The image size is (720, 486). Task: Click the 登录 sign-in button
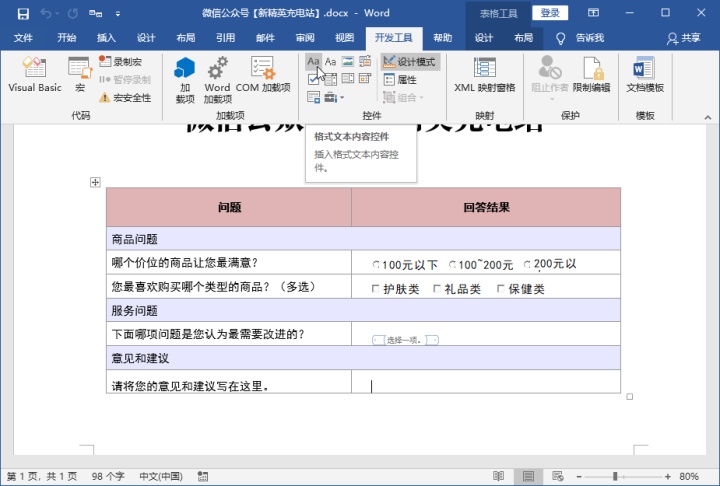pyautogui.click(x=550, y=13)
